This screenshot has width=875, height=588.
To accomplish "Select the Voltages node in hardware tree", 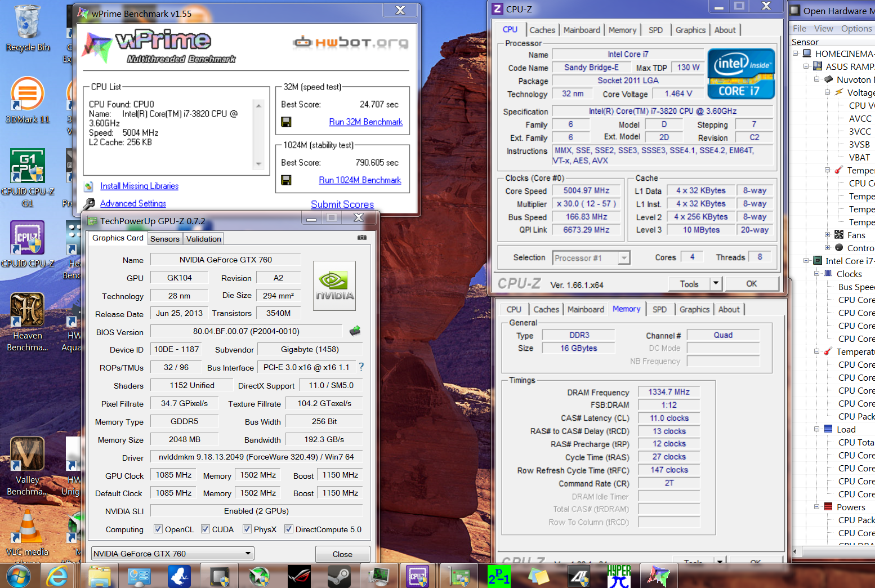I will tap(861, 92).
